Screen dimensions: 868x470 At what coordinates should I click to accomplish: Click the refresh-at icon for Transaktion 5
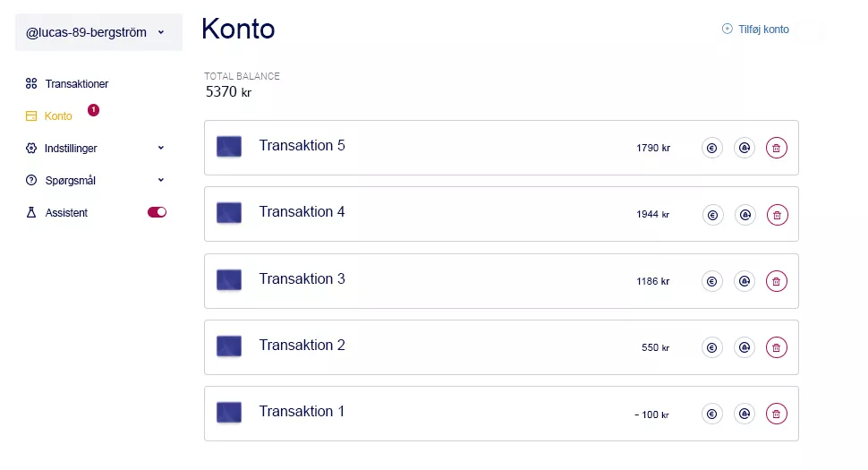tap(745, 148)
